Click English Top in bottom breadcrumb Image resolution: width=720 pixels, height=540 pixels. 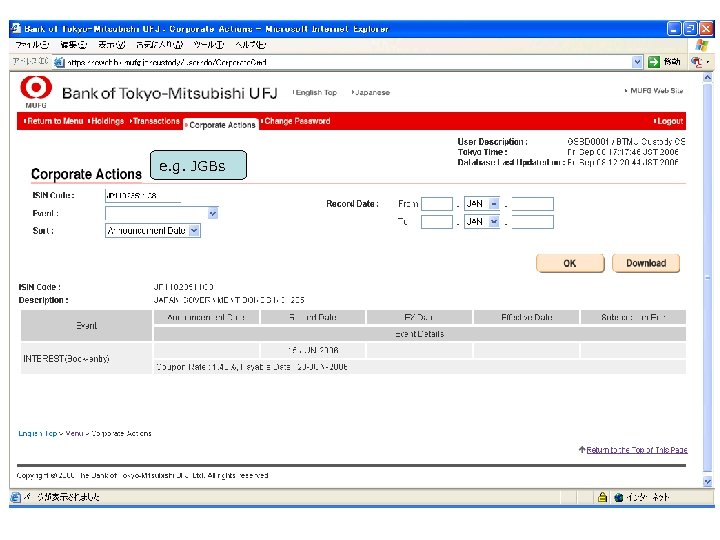38,433
